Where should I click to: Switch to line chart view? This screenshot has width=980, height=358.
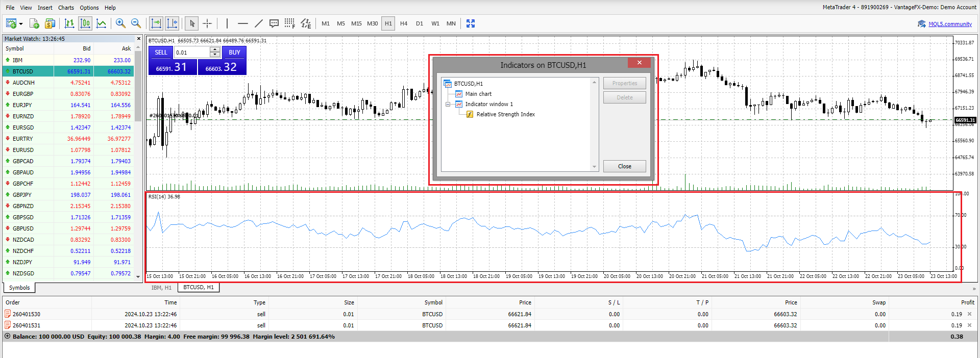coord(102,23)
